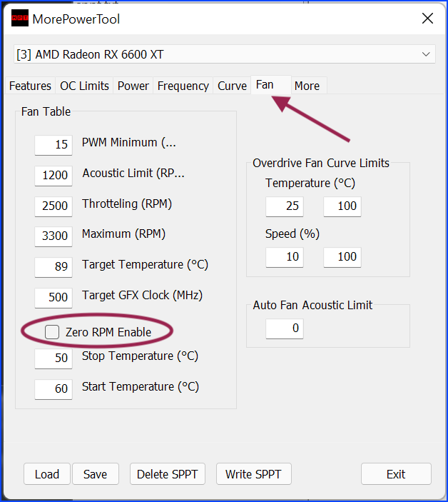Click the Write SPPT button
Image resolution: width=448 pixels, height=502 pixels.
click(253, 474)
